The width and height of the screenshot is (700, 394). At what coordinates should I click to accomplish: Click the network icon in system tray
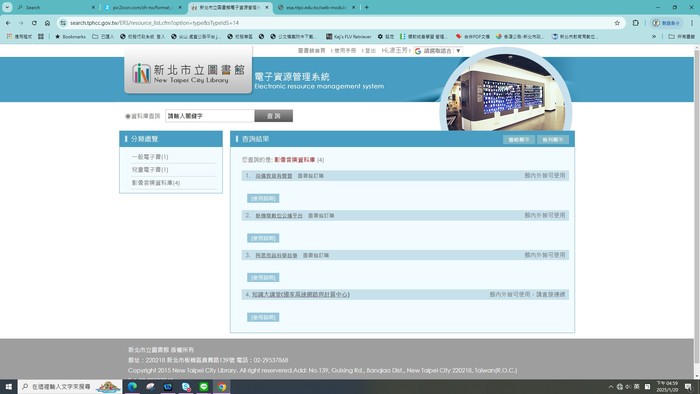coord(620,386)
